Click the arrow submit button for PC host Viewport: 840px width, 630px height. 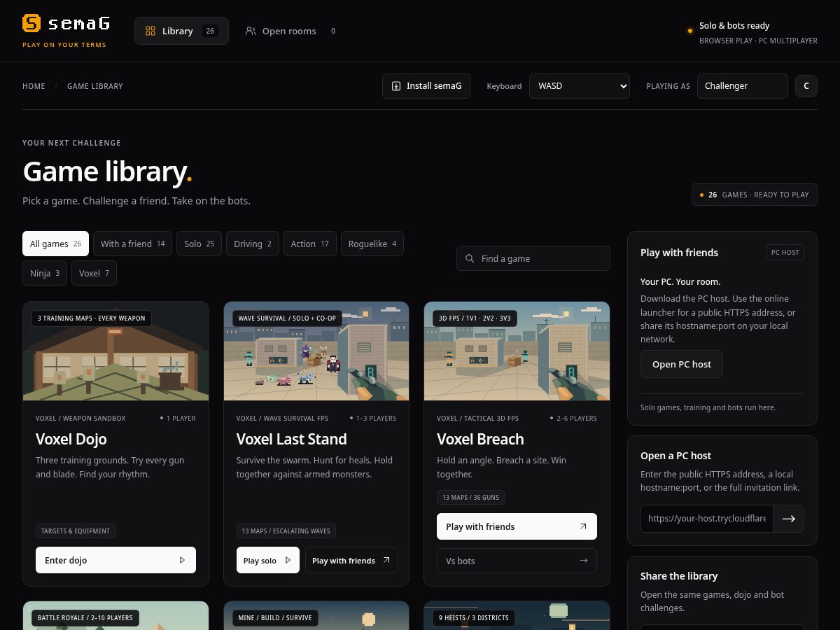789,519
